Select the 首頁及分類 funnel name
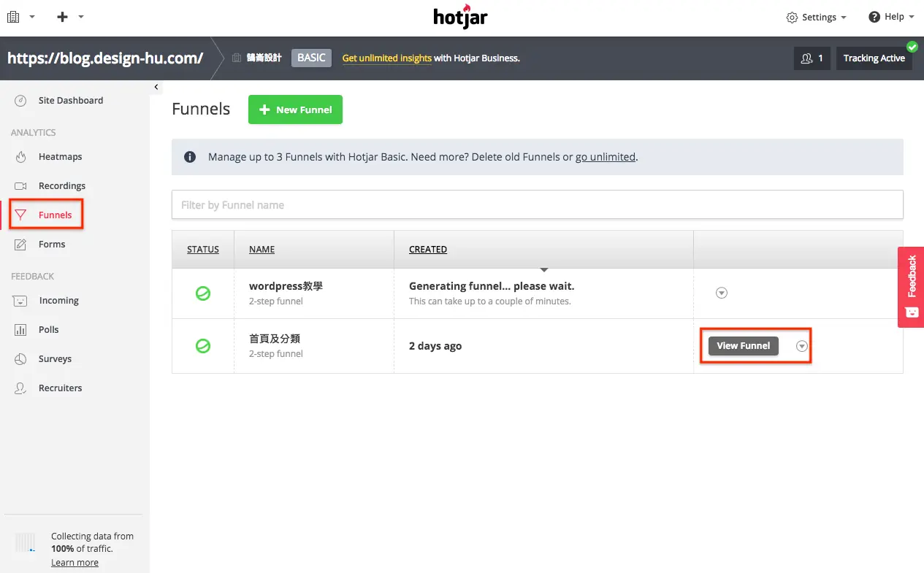The image size is (924, 573). (275, 339)
